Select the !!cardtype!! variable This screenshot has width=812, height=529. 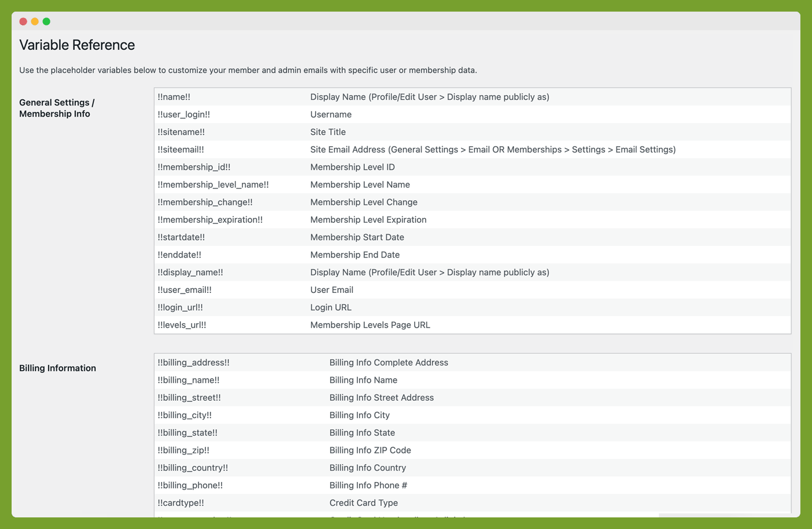click(181, 503)
